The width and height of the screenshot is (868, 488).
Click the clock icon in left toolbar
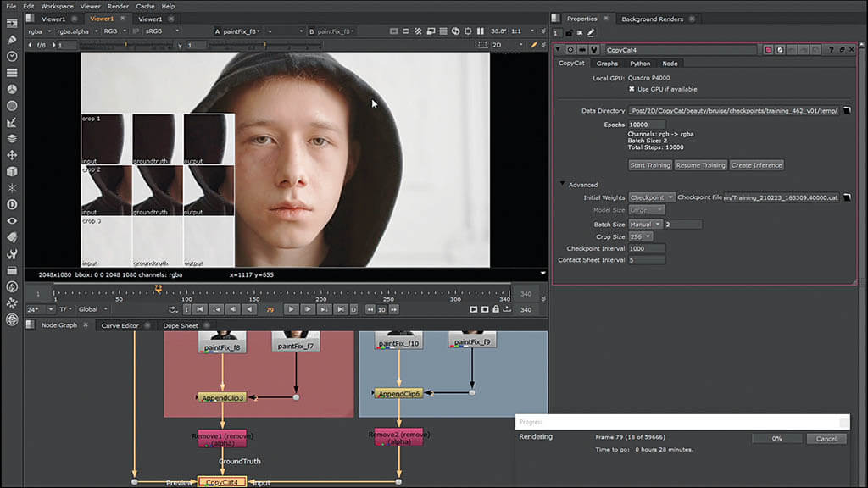point(12,56)
